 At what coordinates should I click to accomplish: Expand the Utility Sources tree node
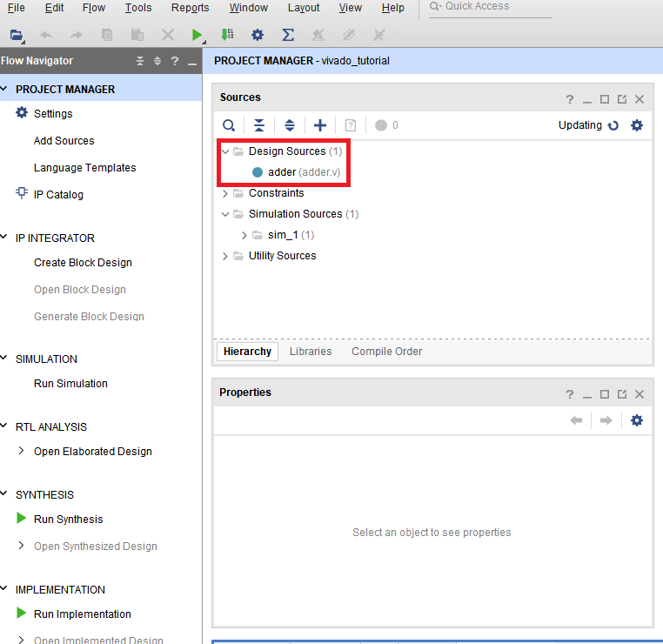point(225,256)
